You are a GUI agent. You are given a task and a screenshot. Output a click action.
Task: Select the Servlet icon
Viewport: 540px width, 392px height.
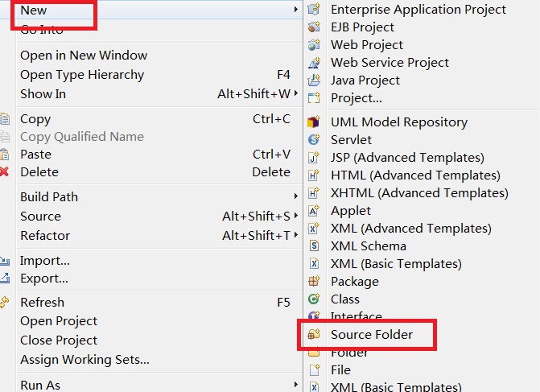(x=315, y=140)
